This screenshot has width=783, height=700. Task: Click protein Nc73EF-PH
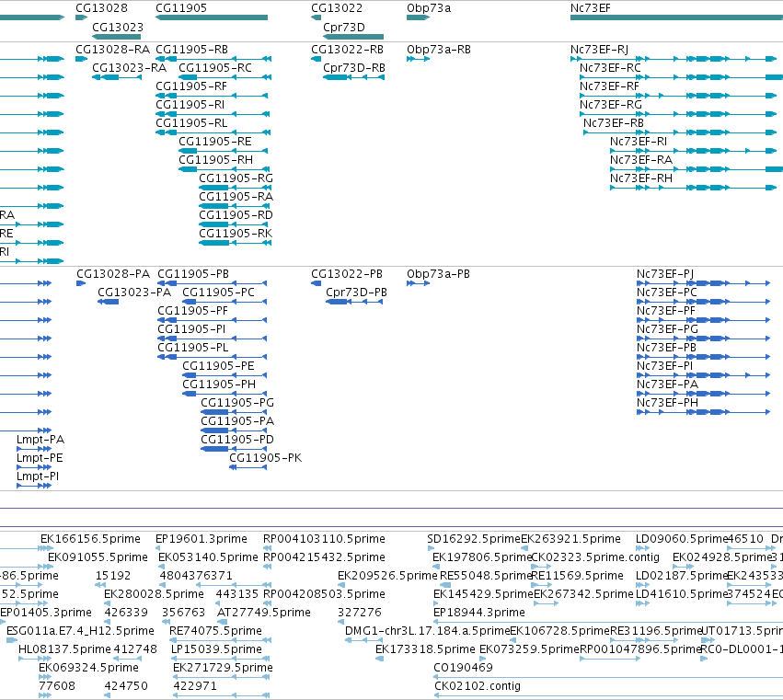667,403
